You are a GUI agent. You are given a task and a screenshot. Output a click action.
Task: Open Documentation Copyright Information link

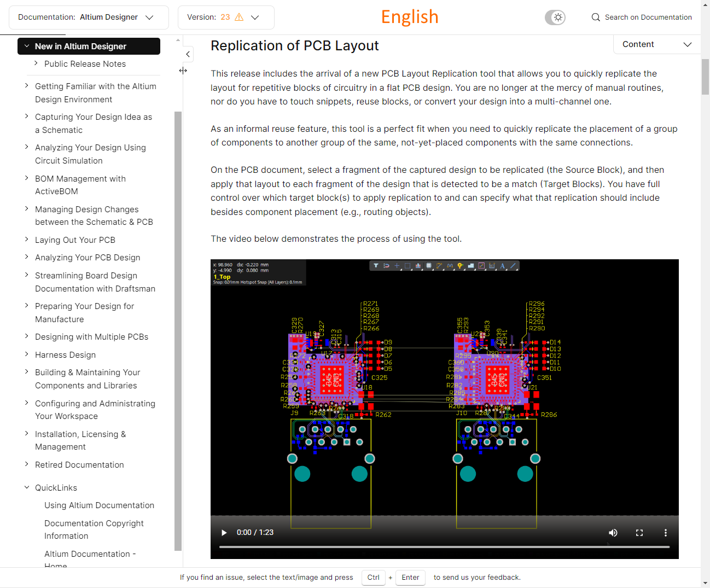[94, 529]
